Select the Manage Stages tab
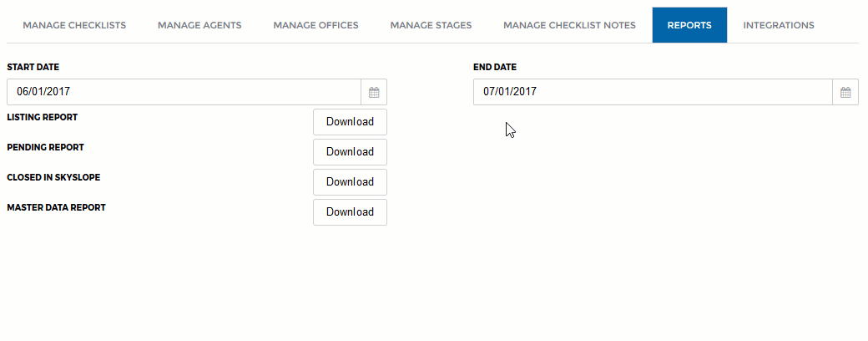Screen dimensions: 868x341 [431, 25]
